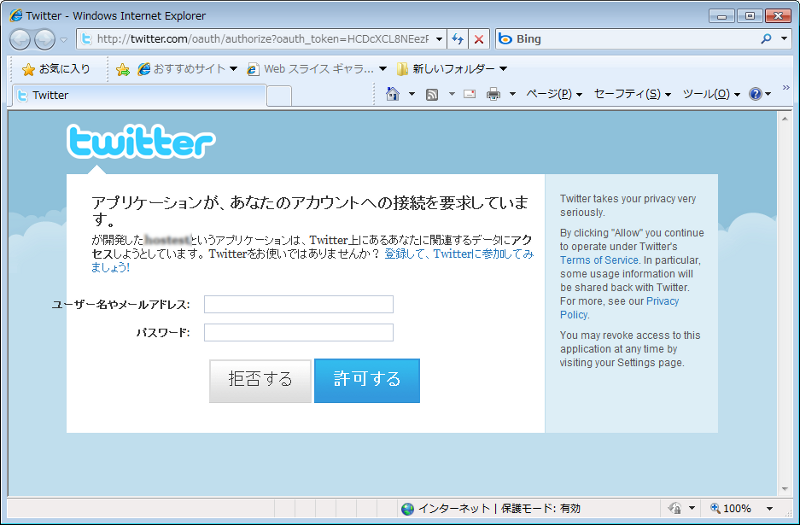Click the magnifier search icon in Bing box
800x525 pixels.
766,39
